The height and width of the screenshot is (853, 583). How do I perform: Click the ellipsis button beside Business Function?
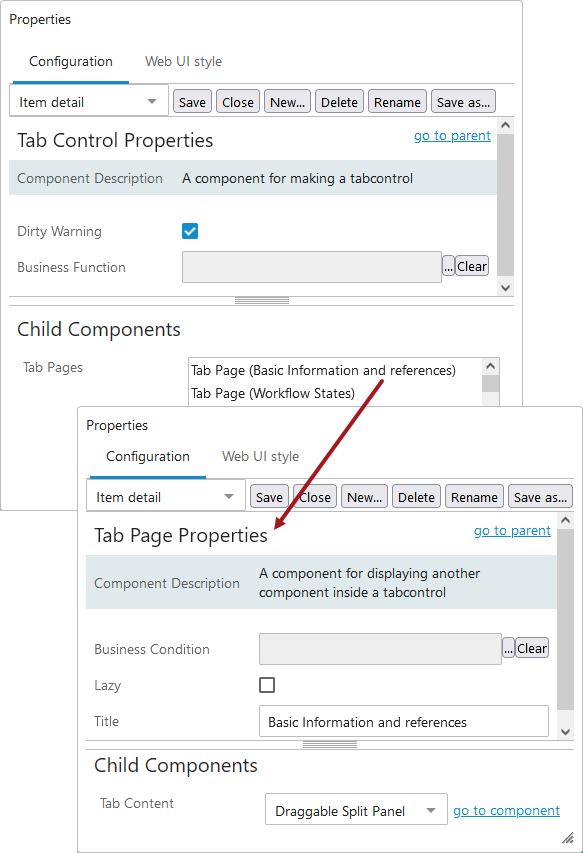tap(448, 267)
